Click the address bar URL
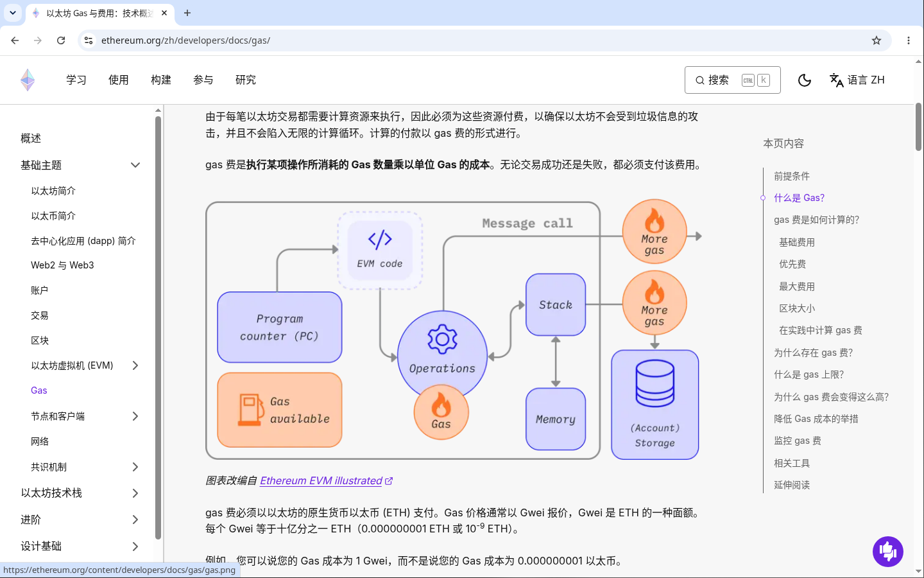Viewport: 924px width, 578px height. [x=185, y=40]
